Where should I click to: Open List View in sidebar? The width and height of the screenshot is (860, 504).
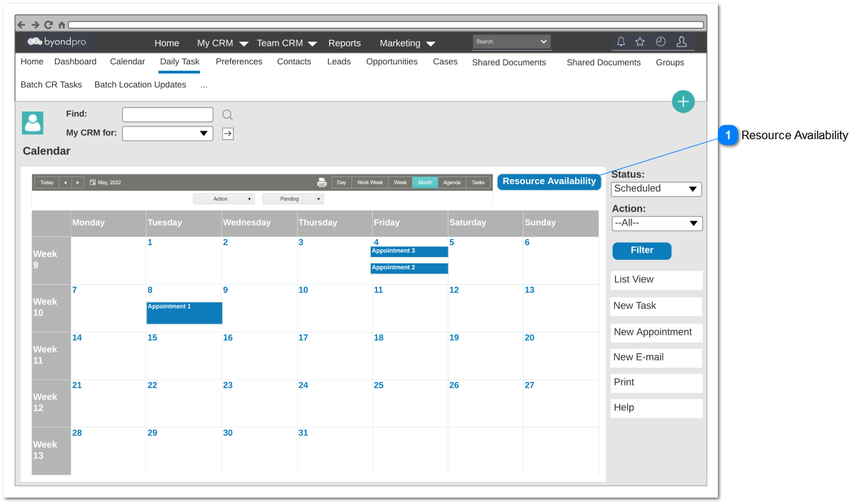tap(656, 280)
